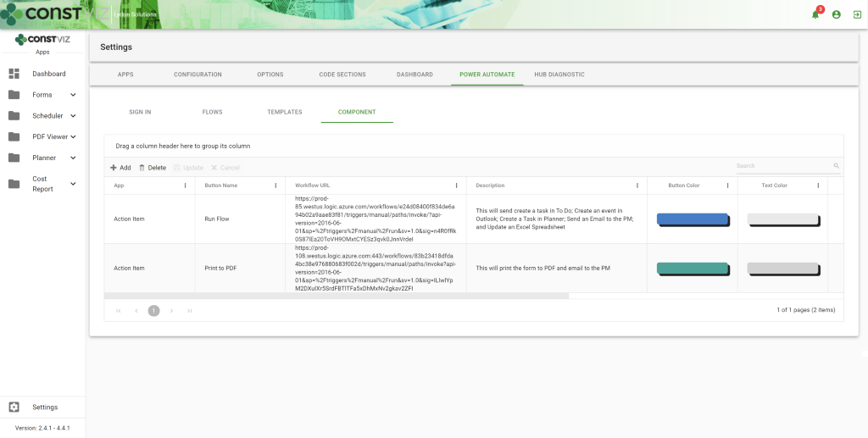
Task: Click the blue Run Flow button color swatch
Action: (x=693, y=219)
